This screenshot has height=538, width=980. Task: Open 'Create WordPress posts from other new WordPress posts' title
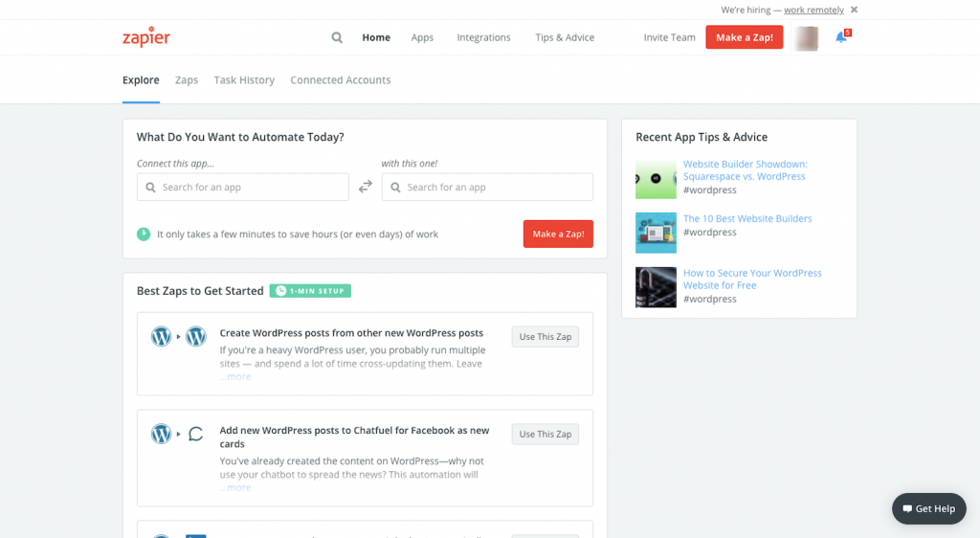pyautogui.click(x=351, y=333)
